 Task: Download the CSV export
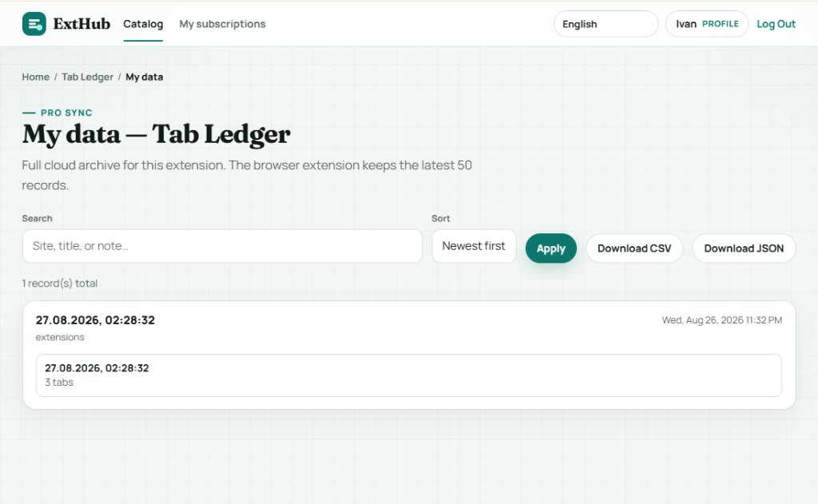pyautogui.click(x=634, y=248)
